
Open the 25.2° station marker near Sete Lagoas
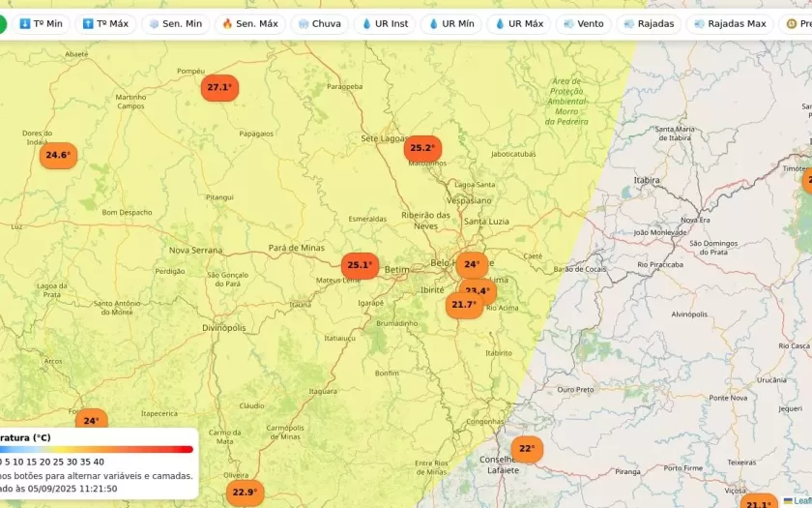422,148
